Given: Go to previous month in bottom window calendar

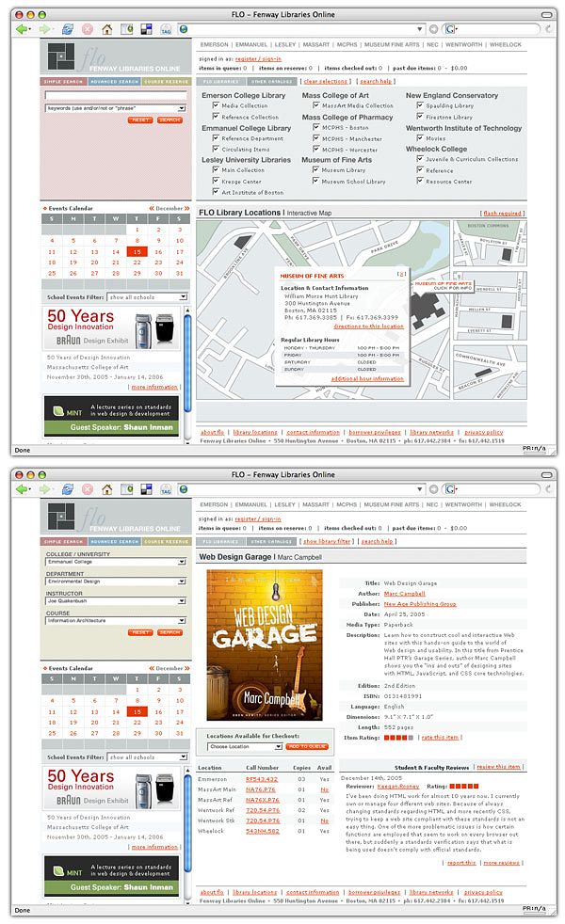Looking at the screenshot, I should (152, 668).
